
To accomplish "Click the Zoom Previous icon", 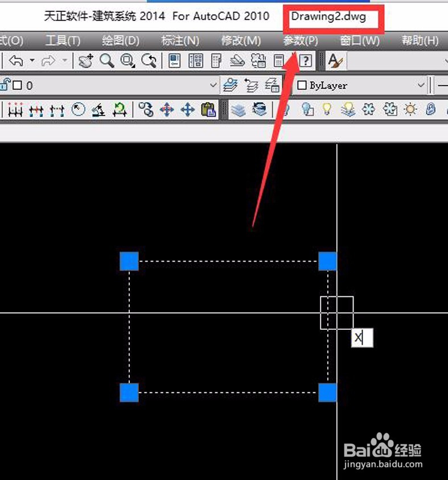I will coord(149,61).
